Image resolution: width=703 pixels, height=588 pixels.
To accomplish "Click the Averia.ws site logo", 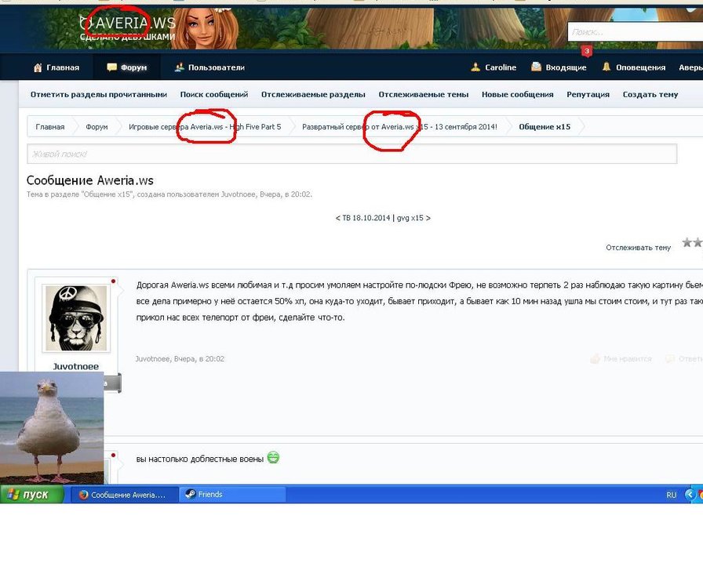I will (127, 25).
